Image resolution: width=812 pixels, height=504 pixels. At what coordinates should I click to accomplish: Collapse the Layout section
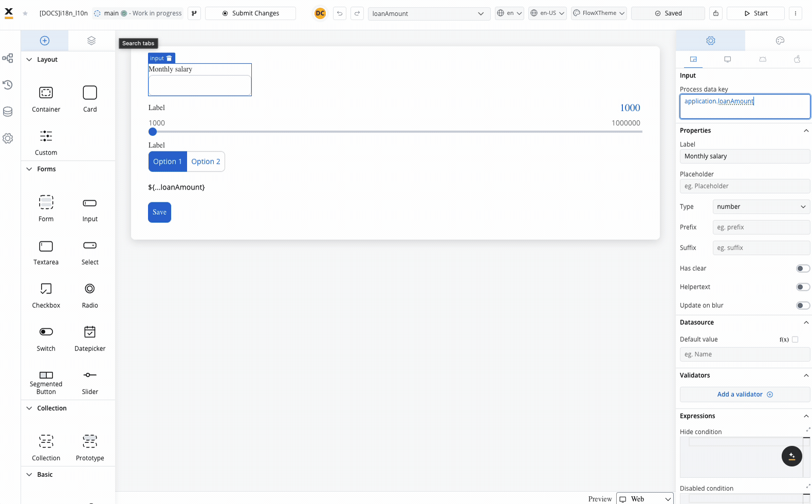29,60
